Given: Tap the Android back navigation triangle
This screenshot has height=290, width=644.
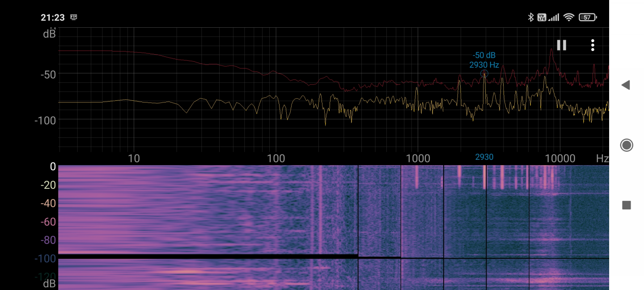Looking at the screenshot, I should tap(626, 85).
